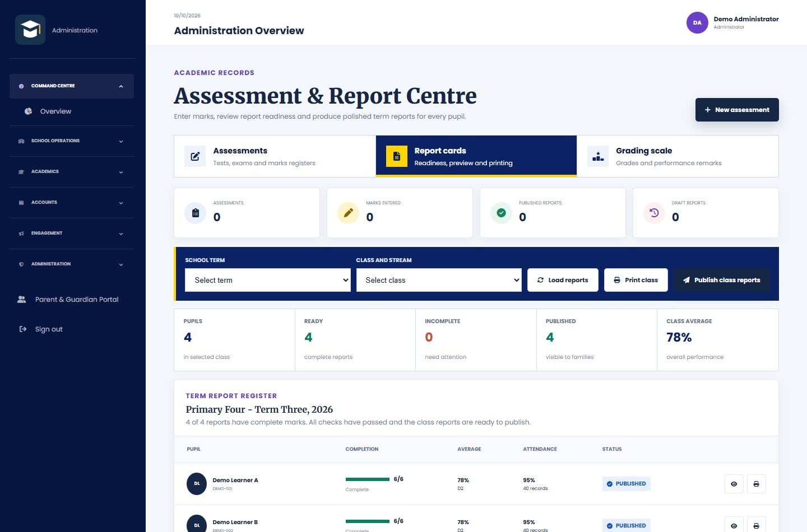This screenshot has width=807, height=532.
Task: Expand the Administration sidebar menu
Action: point(72,264)
